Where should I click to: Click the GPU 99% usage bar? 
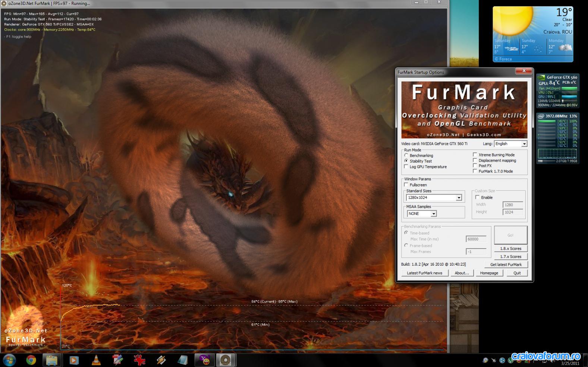click(x=569, y=97)
